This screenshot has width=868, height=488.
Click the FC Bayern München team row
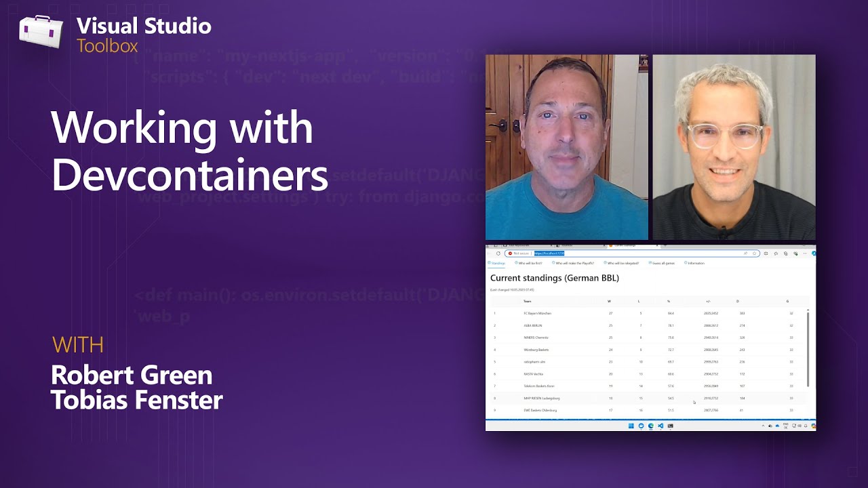(x=648, y=313)
